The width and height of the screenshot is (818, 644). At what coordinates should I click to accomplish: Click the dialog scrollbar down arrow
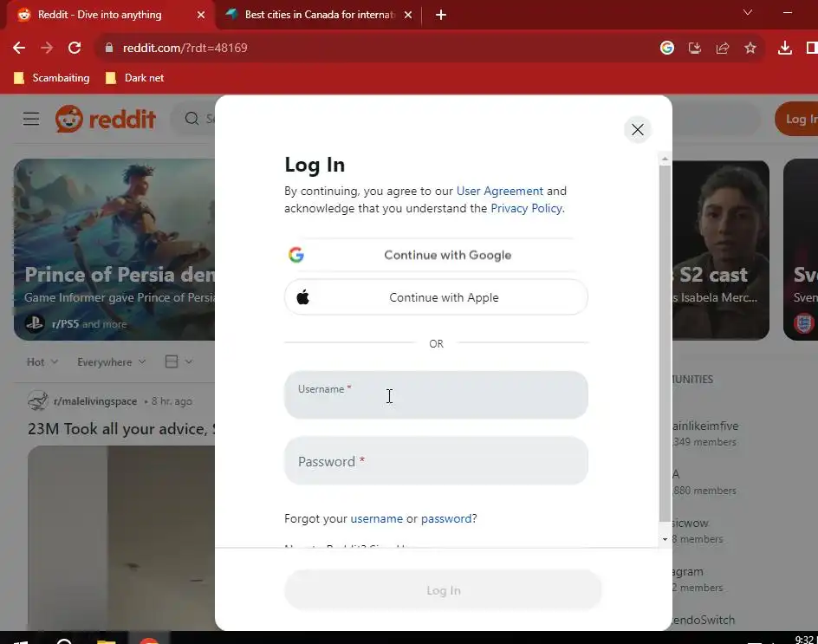(665, 539)
